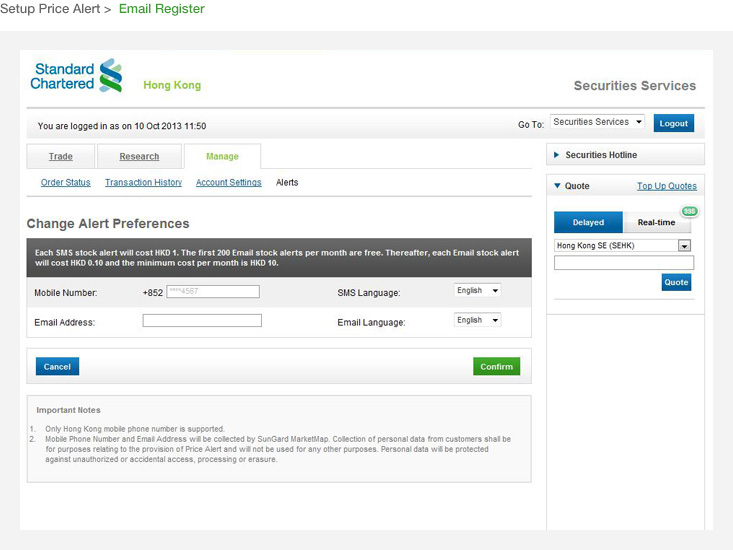Click the green real-time quote badge icon
Viewport: 733px width, 550px height.
click(x=690, y=211)
